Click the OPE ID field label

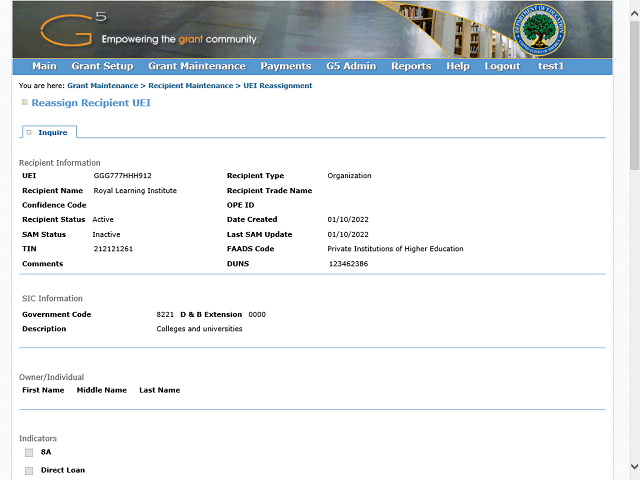point(240,205)
